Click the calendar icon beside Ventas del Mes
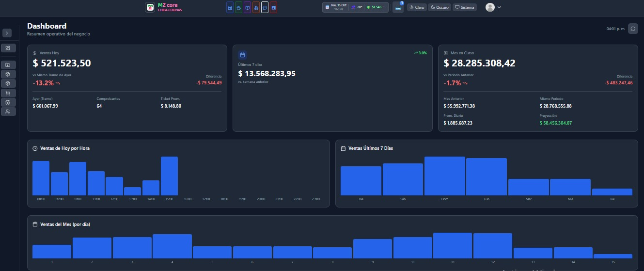The width and height of the screenshot is (644, 271). [35, 224]
